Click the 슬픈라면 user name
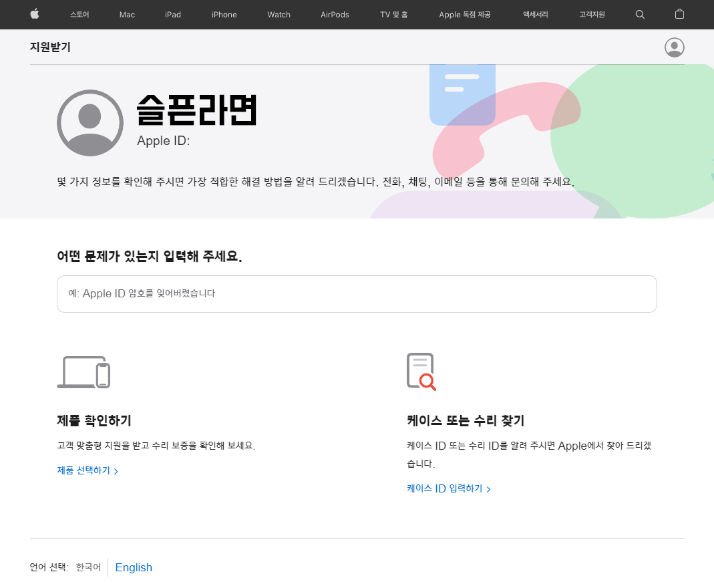 click(x=197, y=110)
